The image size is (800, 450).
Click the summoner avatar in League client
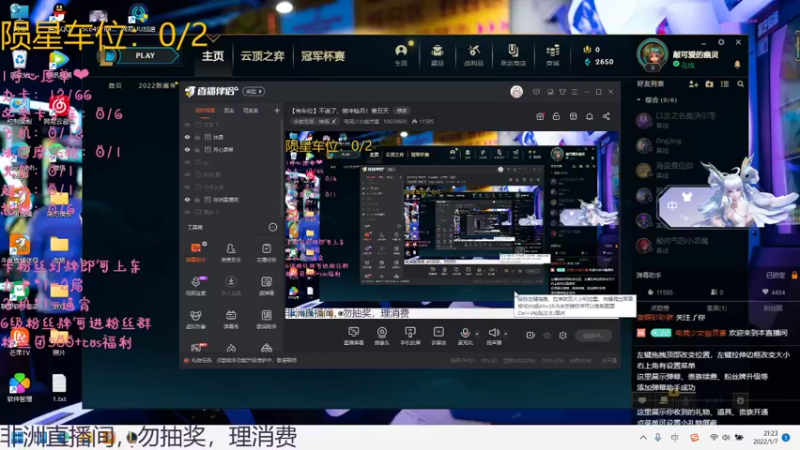click(x=652, y=55)
